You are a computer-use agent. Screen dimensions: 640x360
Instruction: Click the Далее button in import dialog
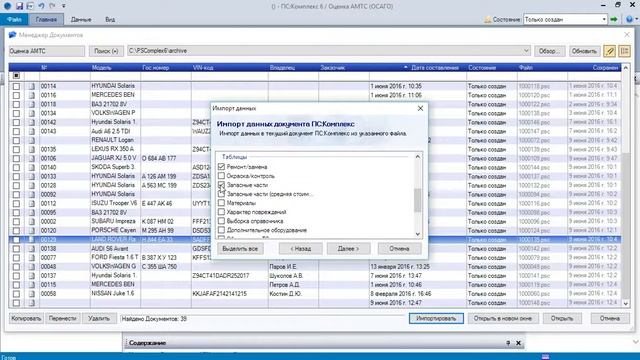[348, 249]
